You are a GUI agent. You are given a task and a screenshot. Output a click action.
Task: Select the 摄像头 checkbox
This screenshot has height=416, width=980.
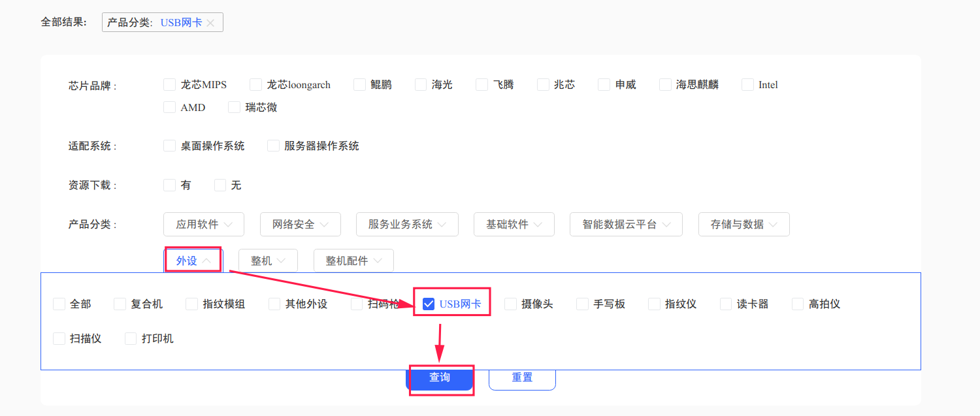coord(510,304)
